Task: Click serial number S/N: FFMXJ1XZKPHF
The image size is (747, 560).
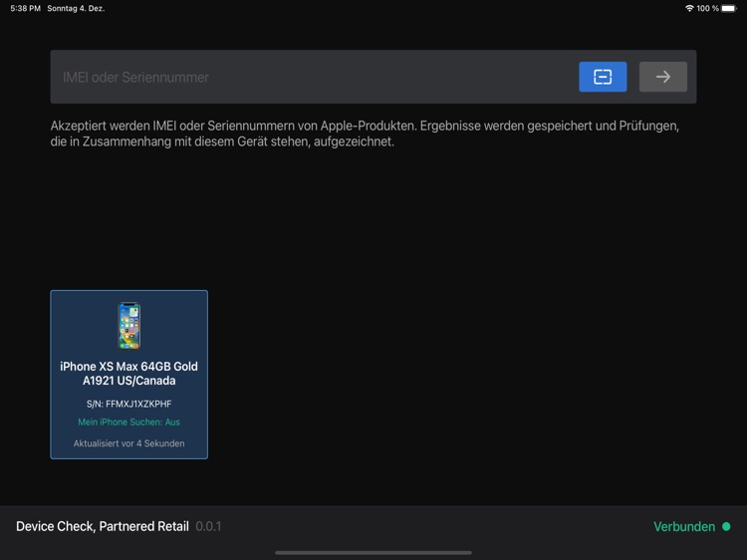Action: (x=129, y=404)
